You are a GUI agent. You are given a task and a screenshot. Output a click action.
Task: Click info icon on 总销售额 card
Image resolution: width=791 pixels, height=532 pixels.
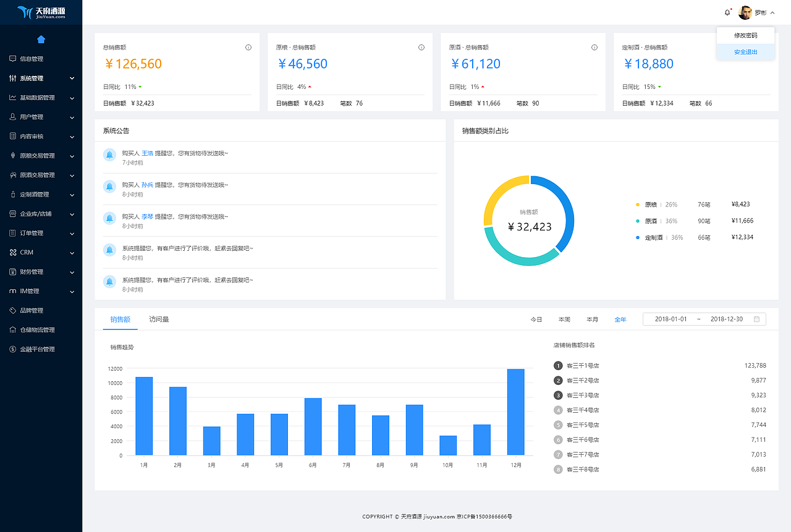(x=248, y=48)
